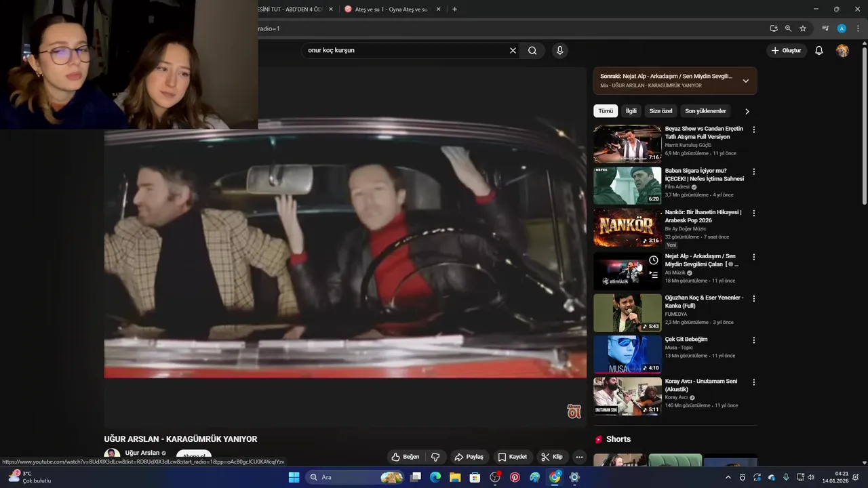This screenshot has width=868, height=488.
Task: Dislike the video with thumbs-down
Action: [435, 457]
